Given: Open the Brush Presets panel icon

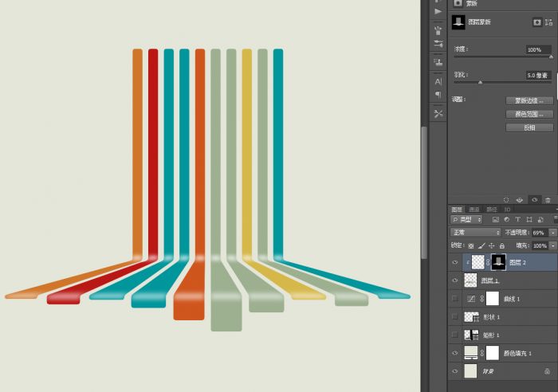Looking at the screenshot, I should click(438, 30).
